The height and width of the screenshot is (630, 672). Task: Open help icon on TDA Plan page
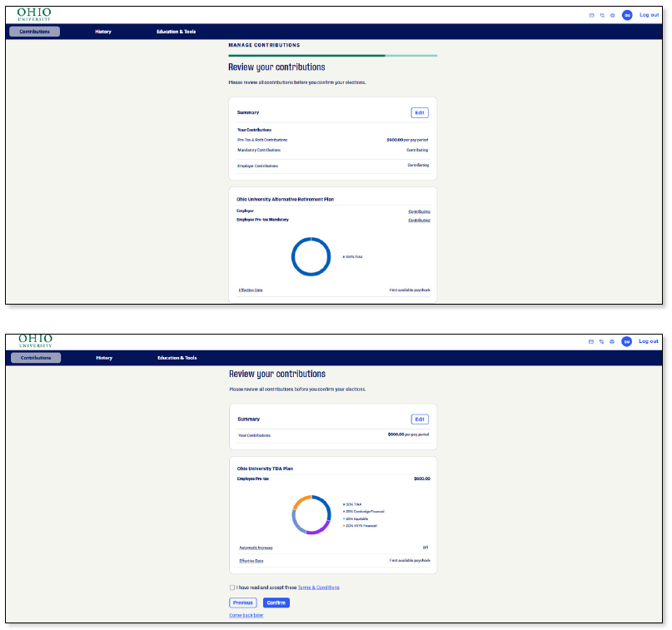point(612,341)
